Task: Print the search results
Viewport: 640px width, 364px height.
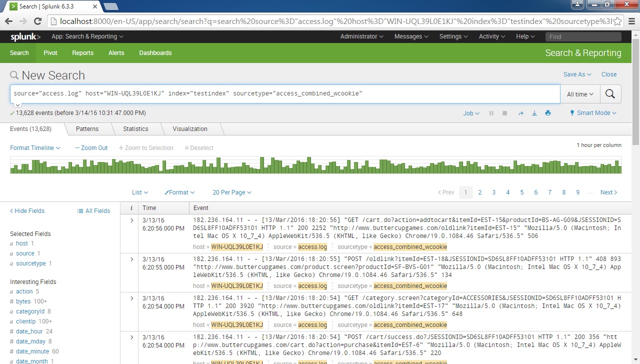Action: tap(547, 113)
